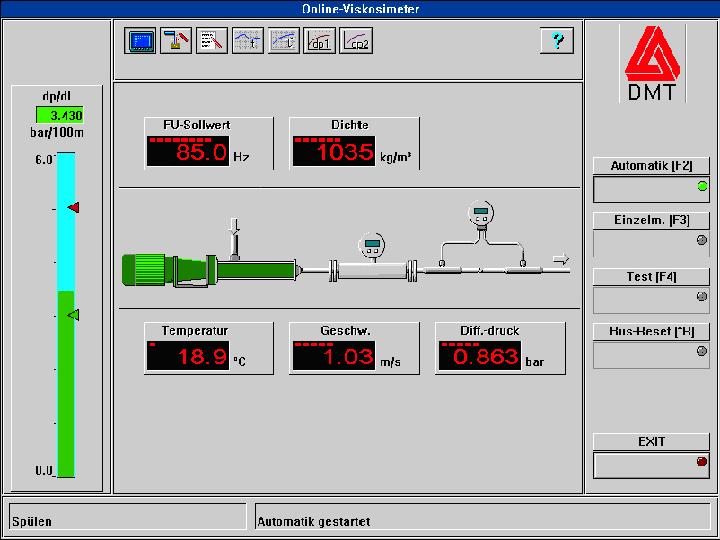720x540 pixels.
Task: Click the question mark help icon
Action: point(556,41)
